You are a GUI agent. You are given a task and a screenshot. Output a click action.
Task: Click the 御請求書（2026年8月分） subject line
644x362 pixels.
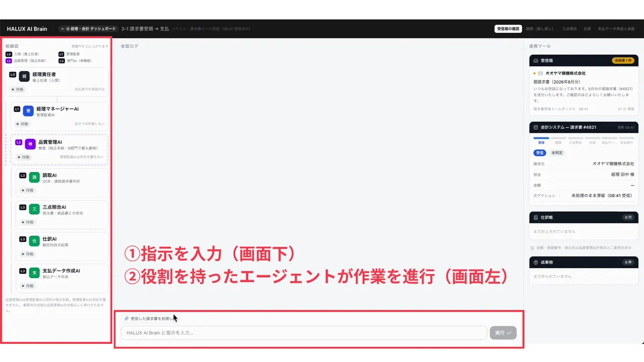(557, 82)
